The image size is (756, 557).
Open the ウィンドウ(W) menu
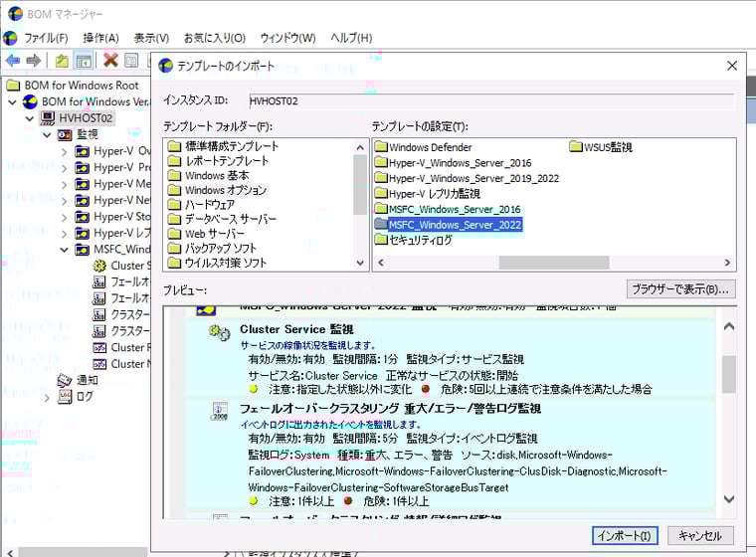(287, 38)
